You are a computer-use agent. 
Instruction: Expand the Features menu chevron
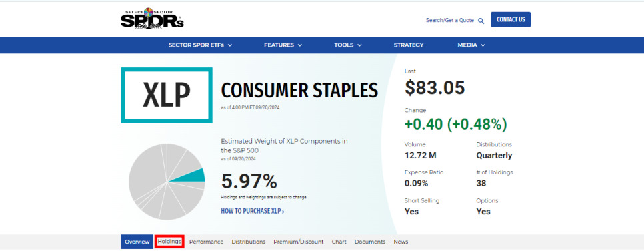[x=300, y=45]
